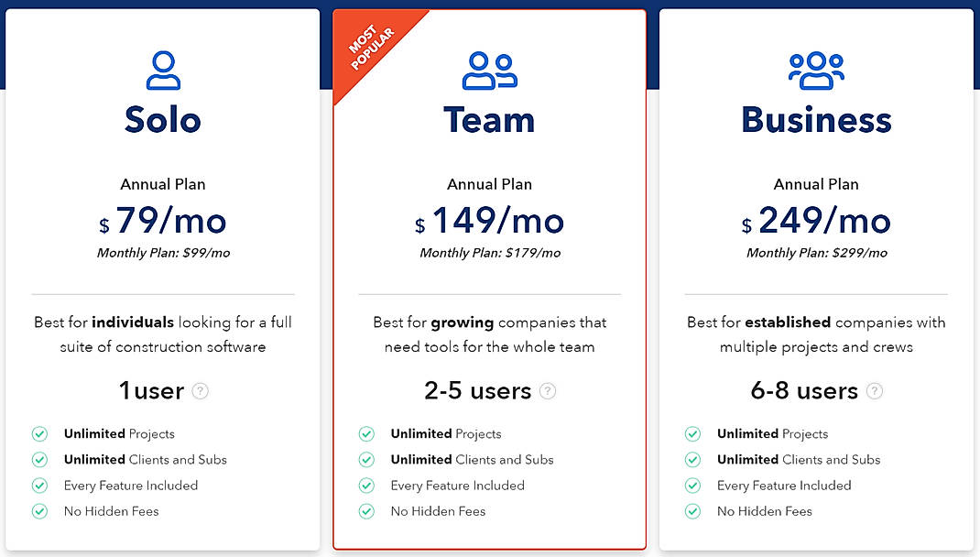Open the help tooltip next to 2-5 users

547,391
